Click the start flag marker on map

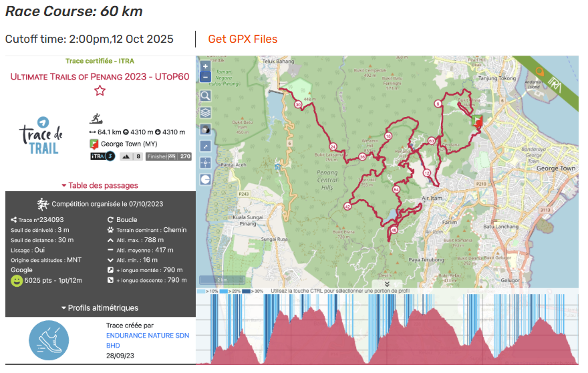(477, 121)
